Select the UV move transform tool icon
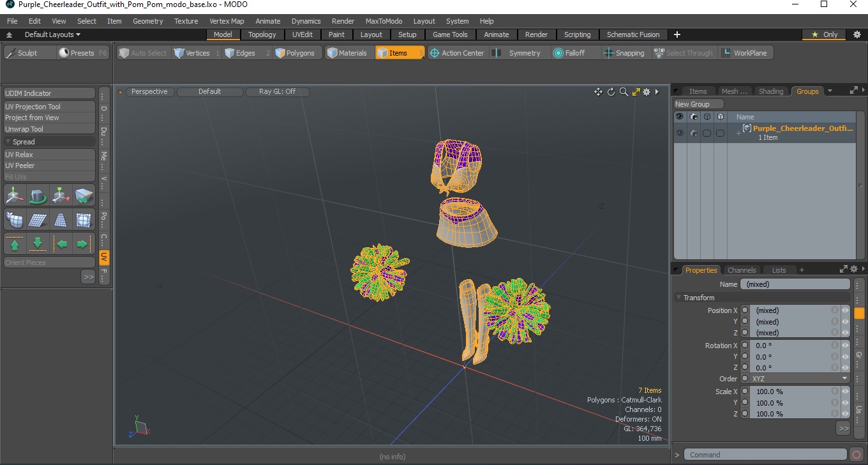This screenshot has width=868, height=465. point(15,195)
